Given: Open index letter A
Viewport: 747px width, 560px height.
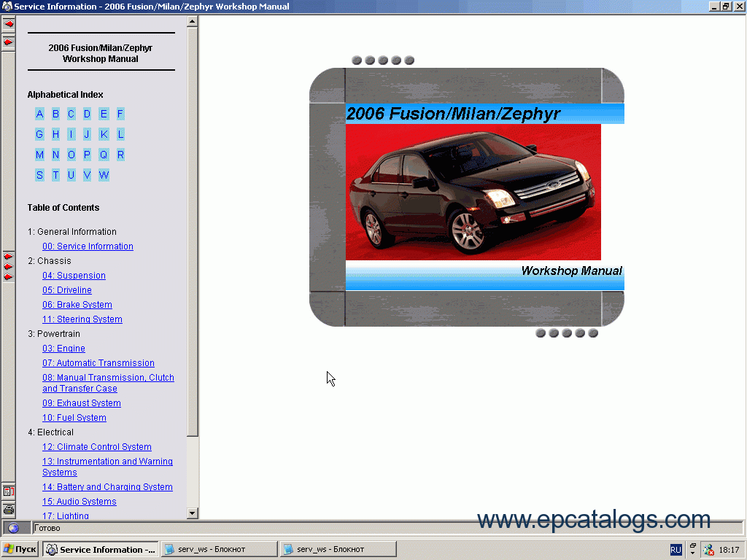Looking at the screenshot, I should click(x=39, y=114).
